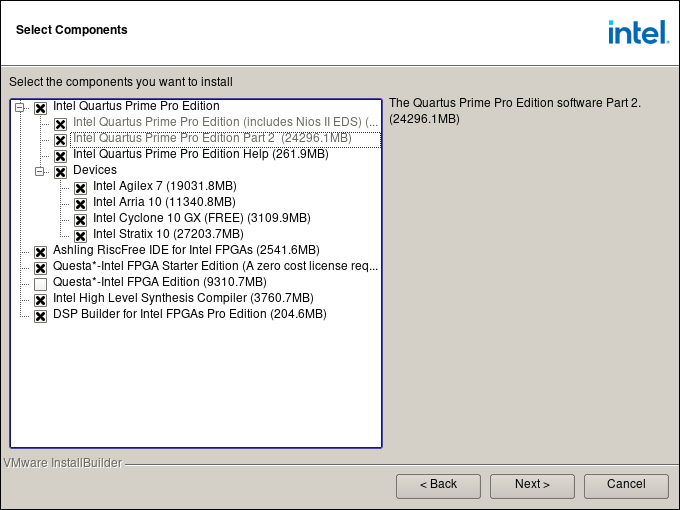Image resolution: width=680 pixels, height=510 pixels.
Task: Proceed with the Next > button
Action: click(x=533, y=486)
